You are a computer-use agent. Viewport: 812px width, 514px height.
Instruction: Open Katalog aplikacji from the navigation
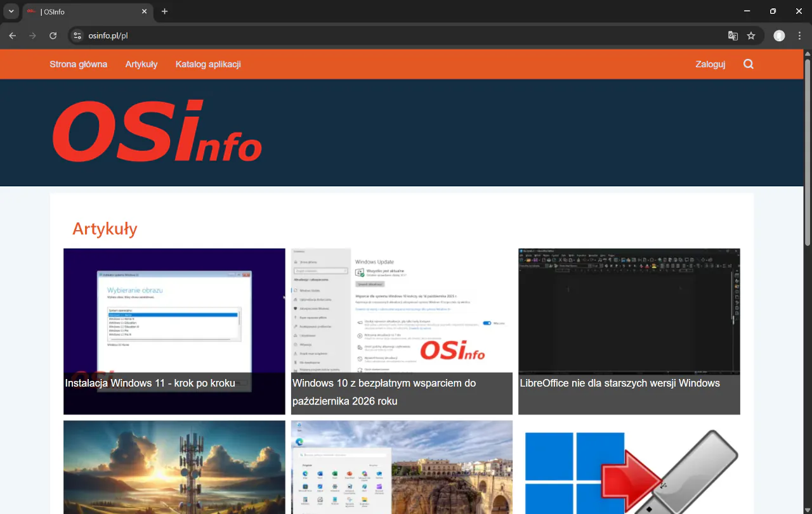(x=208, y=64)
